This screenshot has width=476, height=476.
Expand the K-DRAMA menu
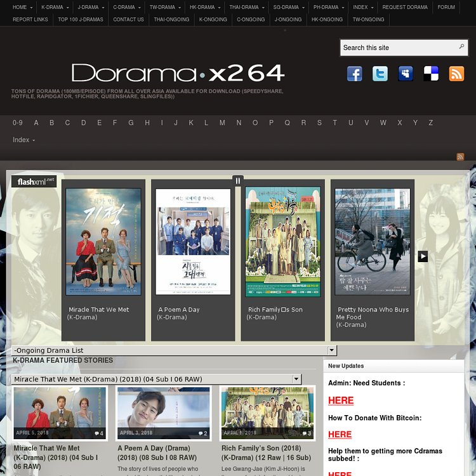click(55, 7)
